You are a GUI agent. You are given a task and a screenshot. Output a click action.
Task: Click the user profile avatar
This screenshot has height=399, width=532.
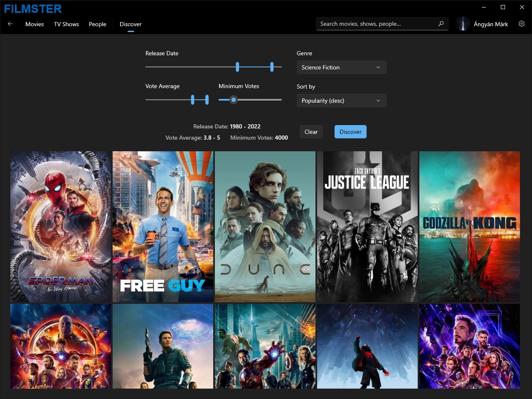point(463,24)
